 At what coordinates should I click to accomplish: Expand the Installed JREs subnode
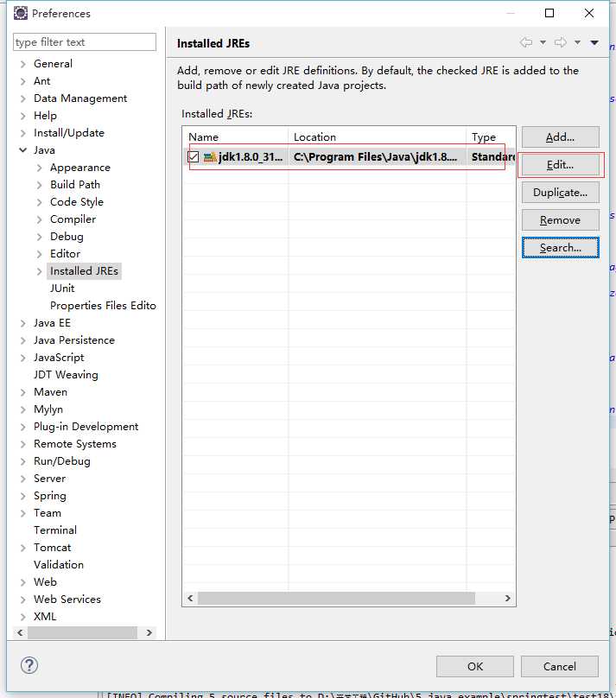pyautogui.click(x=40, y=271)
